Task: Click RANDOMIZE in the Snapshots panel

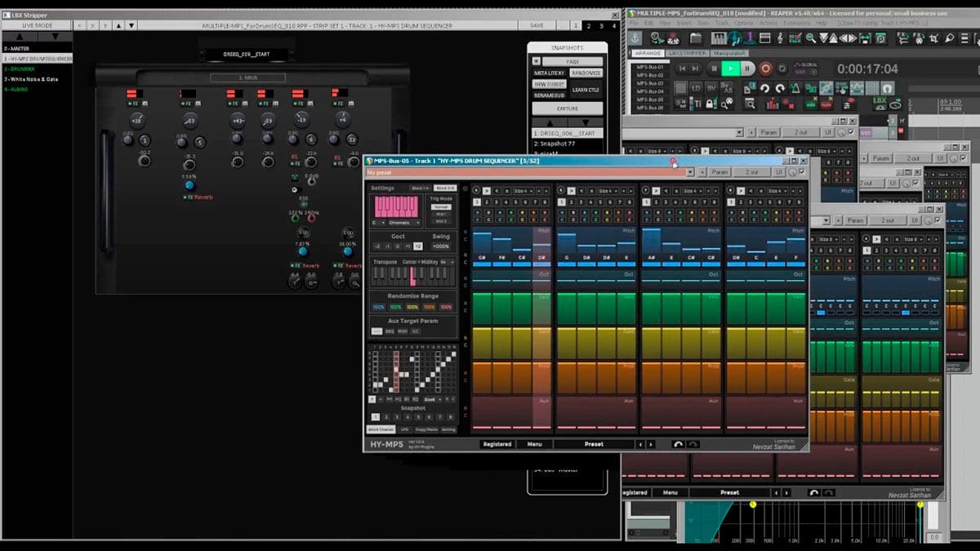Action: tap(586, 73)
